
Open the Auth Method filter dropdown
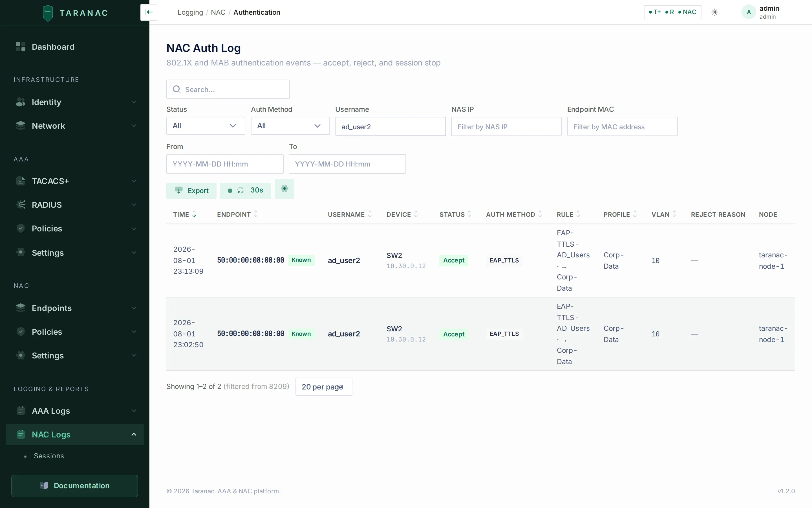pos(290,126)
